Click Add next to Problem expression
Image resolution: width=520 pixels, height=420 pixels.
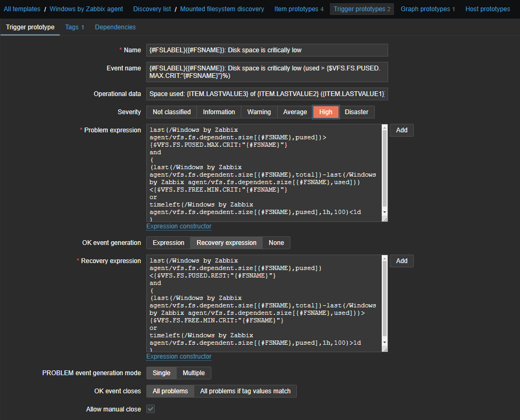click(x=401, y=130)
